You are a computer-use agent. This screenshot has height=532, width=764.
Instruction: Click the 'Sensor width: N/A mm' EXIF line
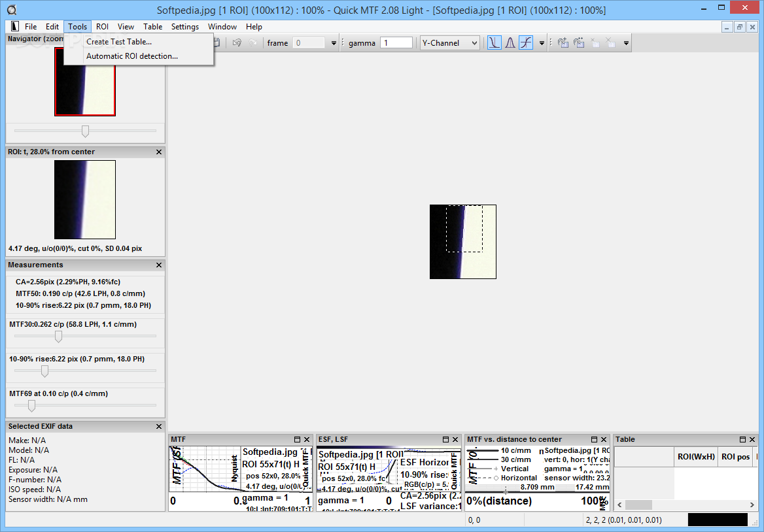click(x=48, y=499)
